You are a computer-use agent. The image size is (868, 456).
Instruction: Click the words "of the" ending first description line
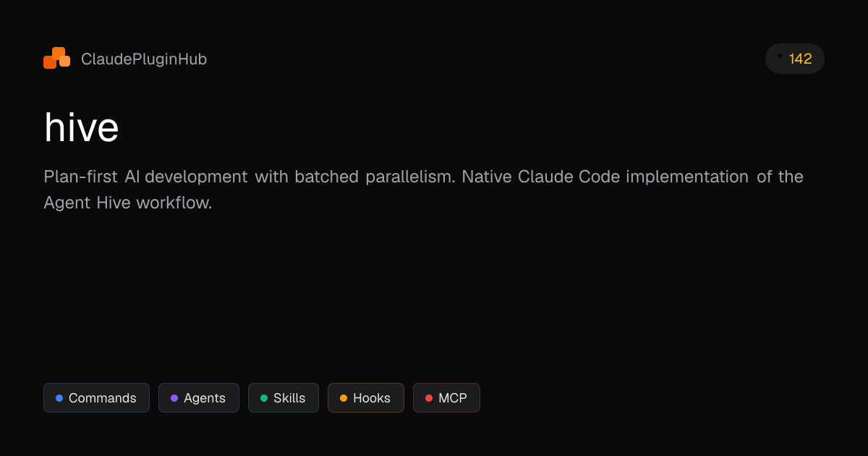pos(780,177)
